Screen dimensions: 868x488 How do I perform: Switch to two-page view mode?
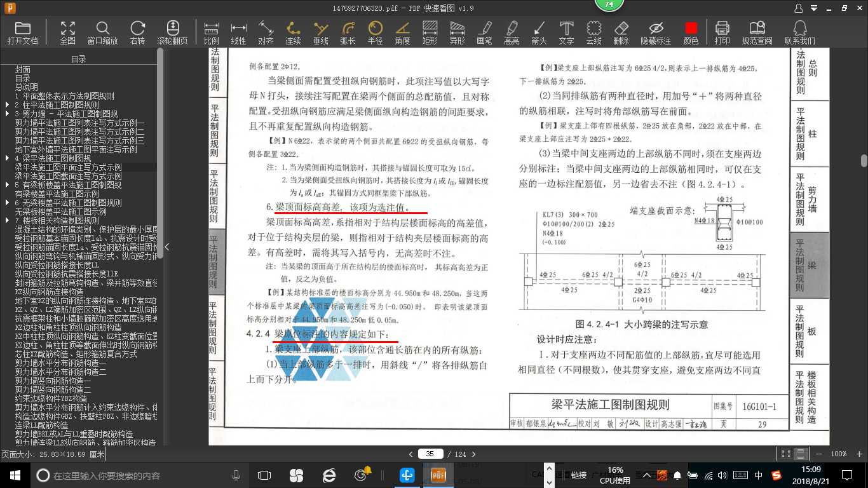pyautogui.click(x=787, y=454)
